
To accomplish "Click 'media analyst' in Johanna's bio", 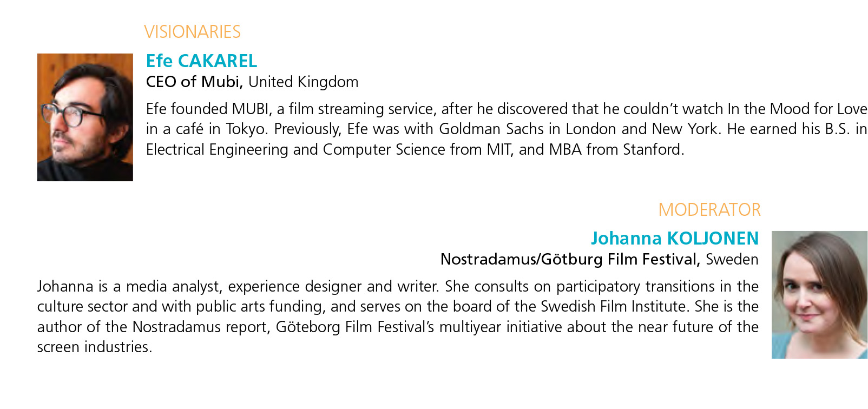I will click(x=175, y=286).
